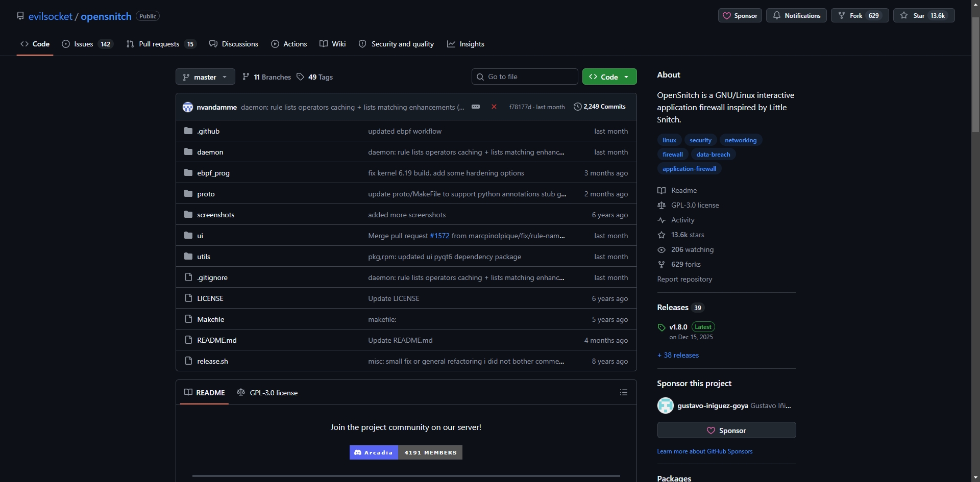This screenshot has width=980, height=482.
Task: View 2,249 Commits history
Action: [600, 107]
